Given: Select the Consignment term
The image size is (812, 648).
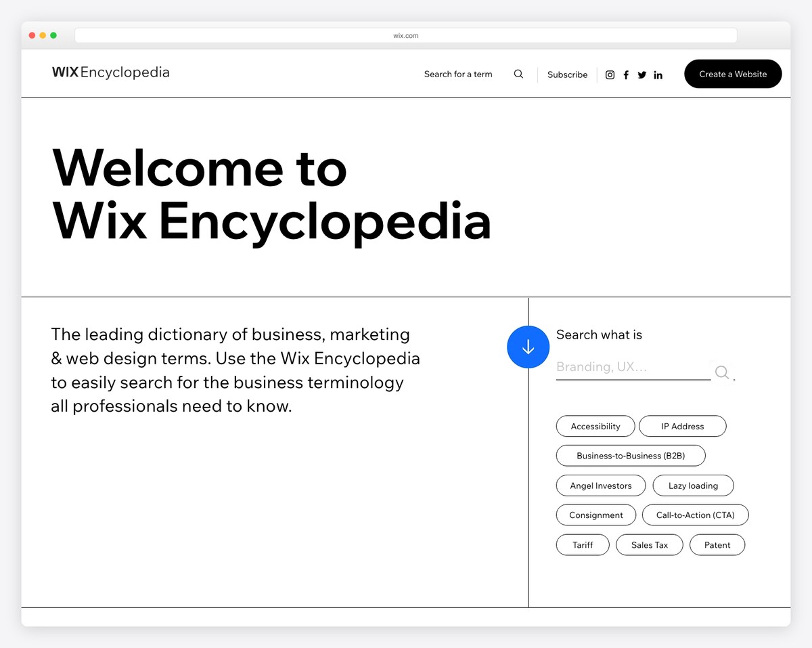Looking at the screenshot, I should 595,515.
